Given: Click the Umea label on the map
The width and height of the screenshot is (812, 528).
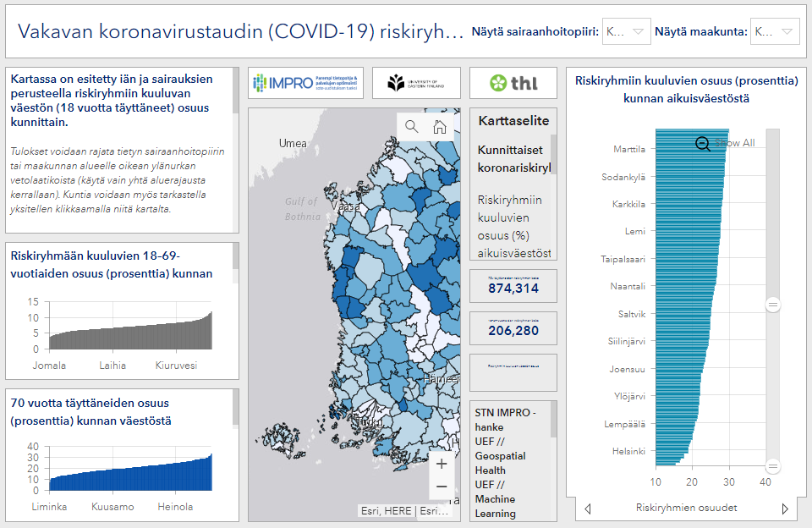Looking at the screenshot, I should [x=293, y=143].
